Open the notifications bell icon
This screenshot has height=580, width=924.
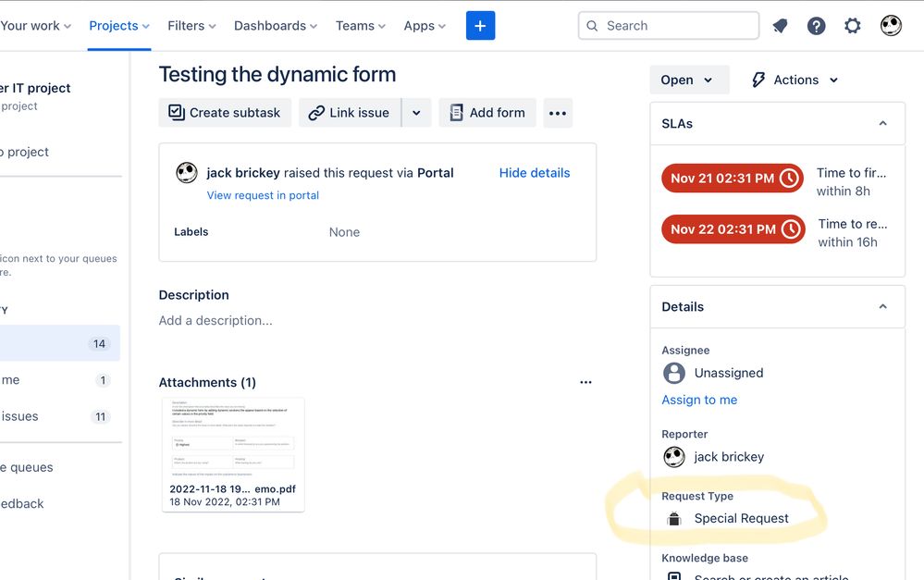[781, 26]
